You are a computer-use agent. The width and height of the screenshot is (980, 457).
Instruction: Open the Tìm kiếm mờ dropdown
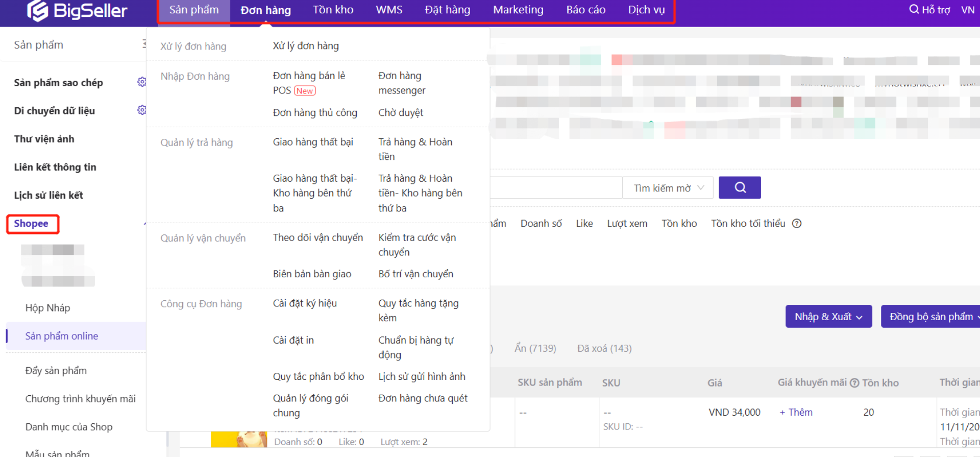(x=669, y=188)
